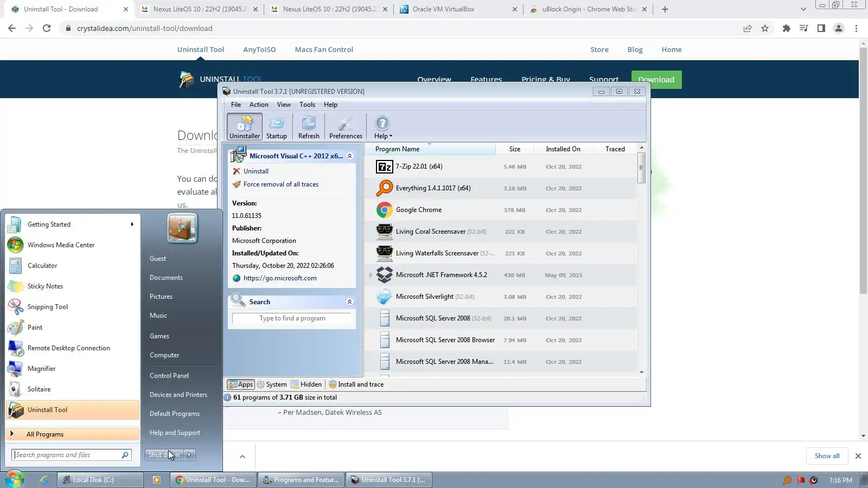Click the Force removal broom icon
This screenshot has height=488, width=868.
point(237,184)
